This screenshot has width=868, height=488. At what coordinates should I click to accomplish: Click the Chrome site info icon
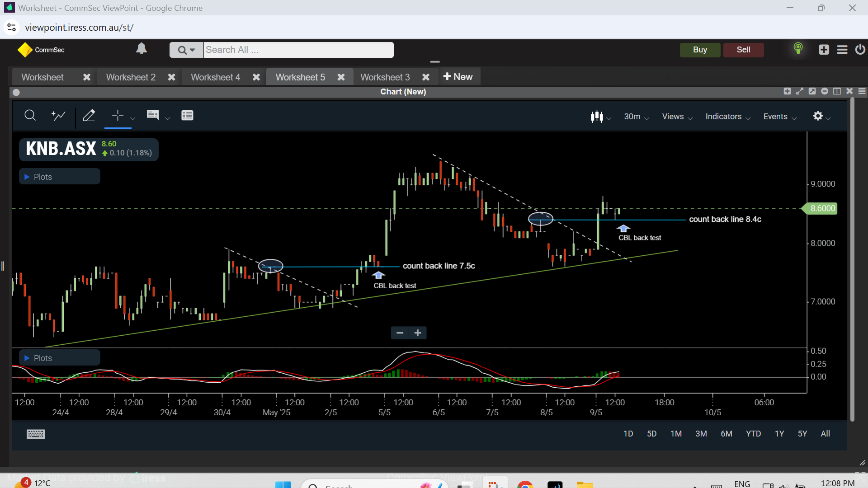[11, 28]
